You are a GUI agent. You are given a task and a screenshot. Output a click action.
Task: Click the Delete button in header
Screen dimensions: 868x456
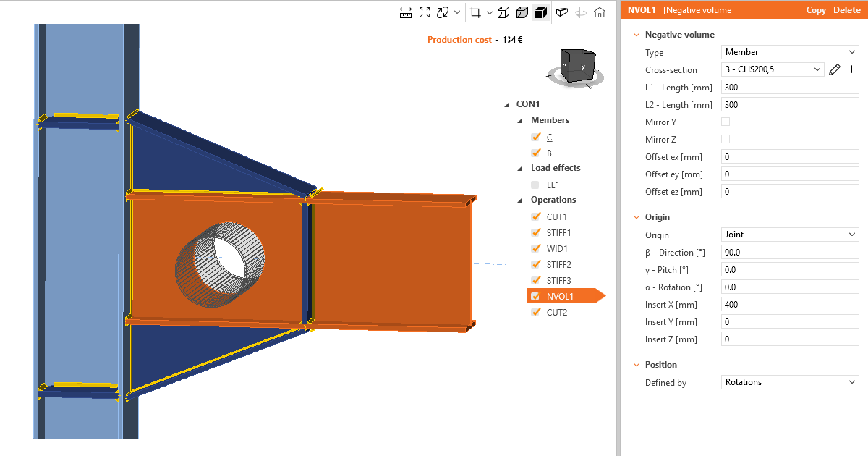847,10
